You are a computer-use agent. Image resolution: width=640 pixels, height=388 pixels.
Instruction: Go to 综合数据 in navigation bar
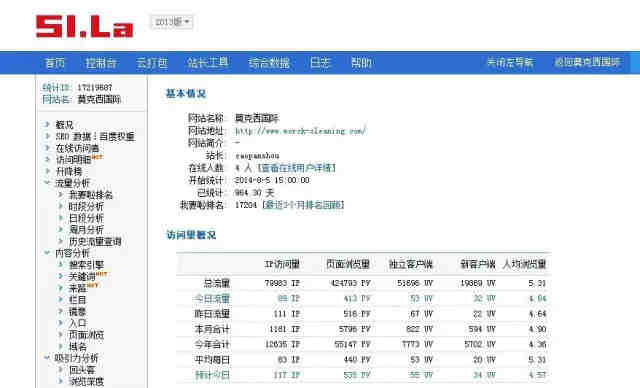pos(269,63)
